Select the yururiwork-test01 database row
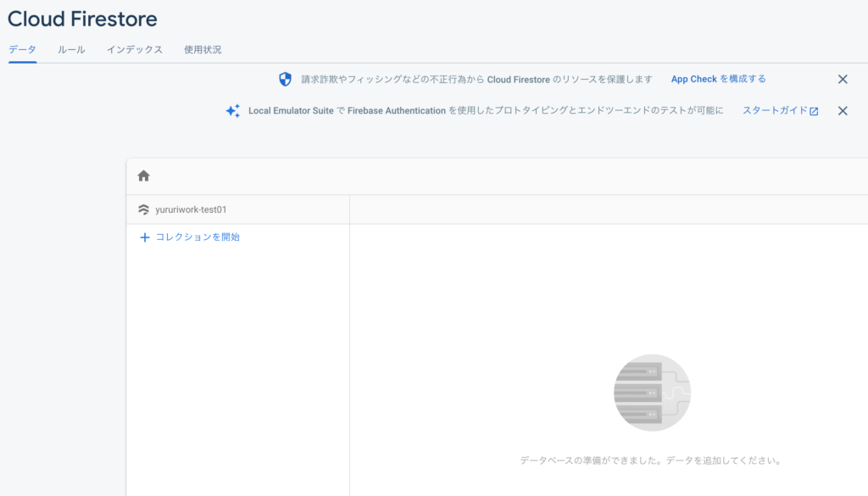This screenshot has height=496, width=868. [x=238, y=209]
